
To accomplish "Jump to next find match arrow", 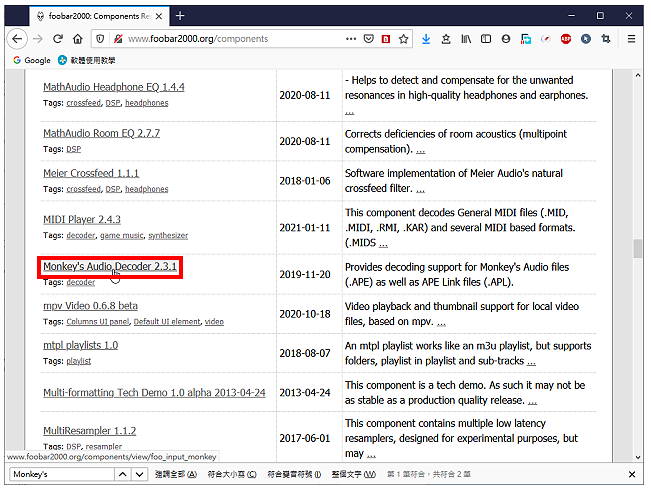I will point(140,474).
